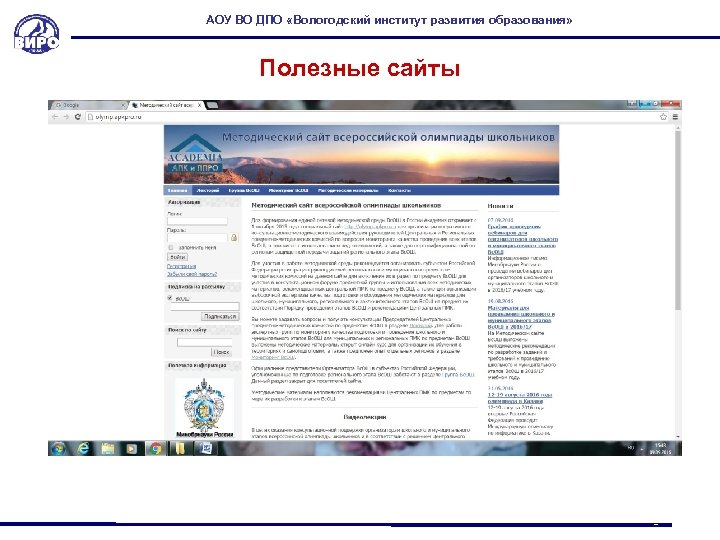Click the Минобрнауки России emblem
Screen dimensions: 720x540
click(x=204, y=407)
